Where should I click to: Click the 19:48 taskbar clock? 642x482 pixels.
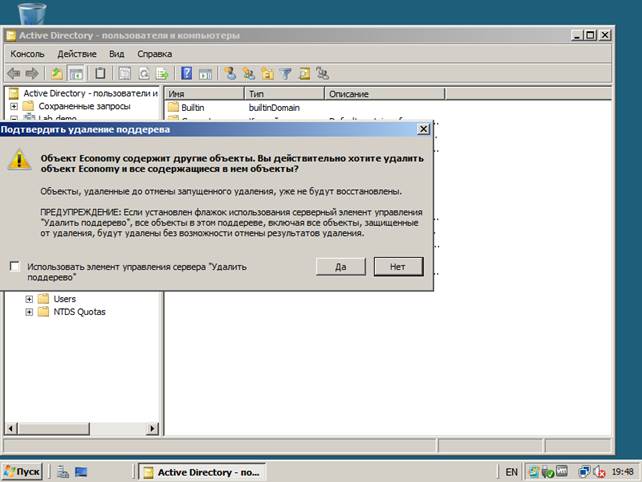[x=622, y=472]
